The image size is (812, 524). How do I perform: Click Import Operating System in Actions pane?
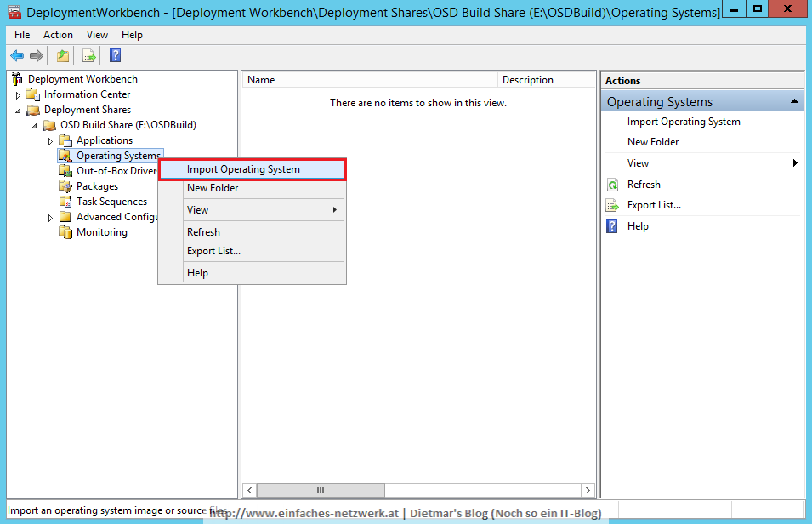point(684,122)
